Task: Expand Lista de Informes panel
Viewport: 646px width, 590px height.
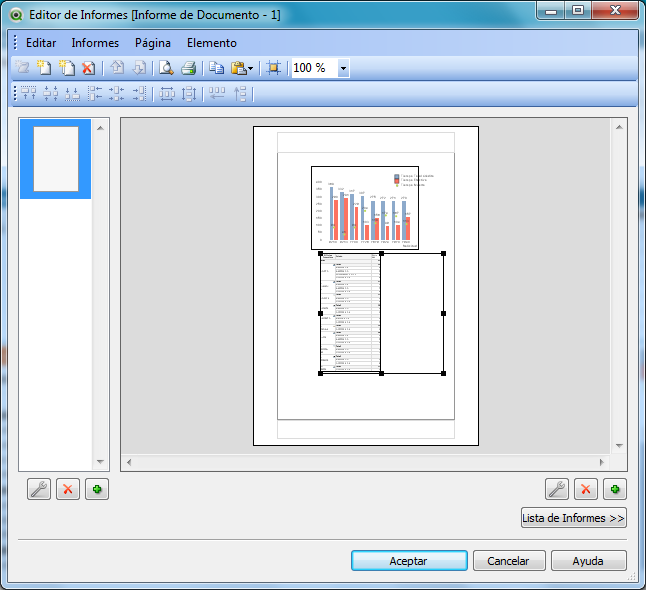Action: (573, 518)
